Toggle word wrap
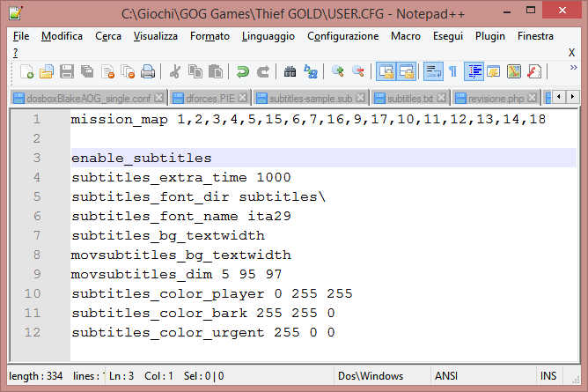 point(433,71)
